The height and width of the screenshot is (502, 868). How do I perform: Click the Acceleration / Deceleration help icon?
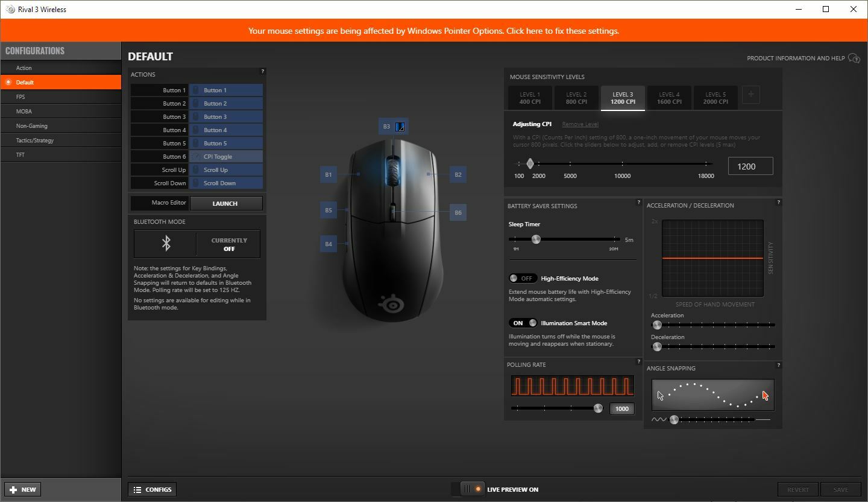[778, 202]
